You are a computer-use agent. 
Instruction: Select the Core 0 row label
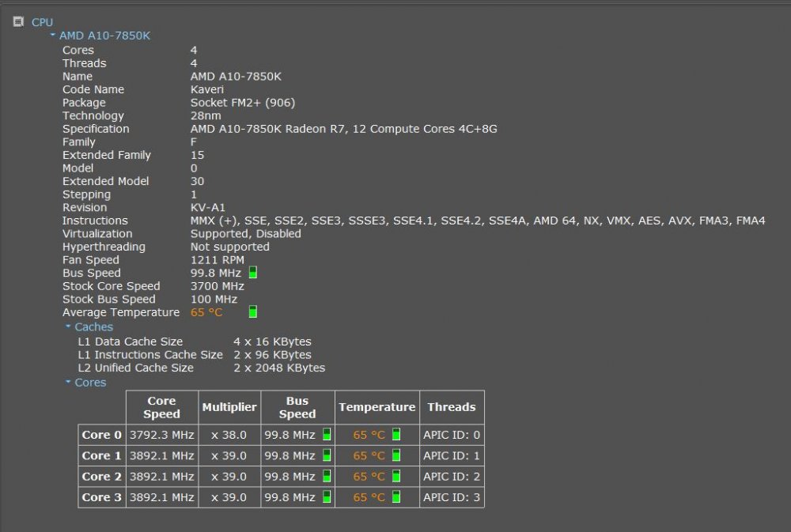pyautogui.click(x=102, y=435)
